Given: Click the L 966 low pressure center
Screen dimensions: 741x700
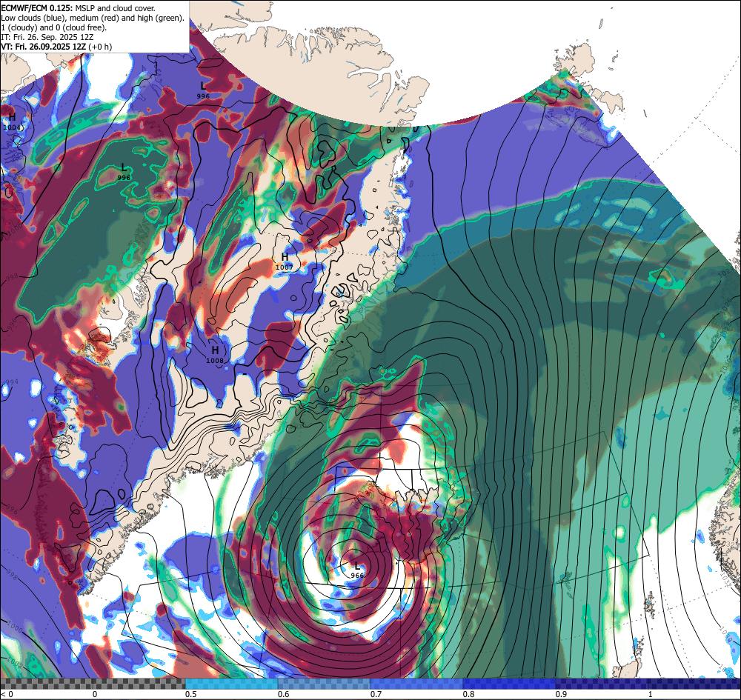Looking at the screenshot, I should pyautogui.click(x=357, y=570).
